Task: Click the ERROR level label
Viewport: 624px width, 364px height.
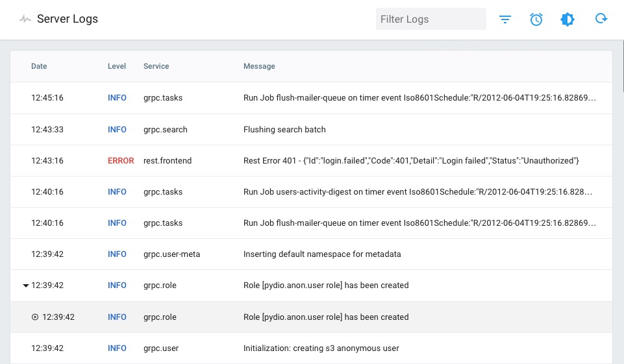Action: pos(121,161)
